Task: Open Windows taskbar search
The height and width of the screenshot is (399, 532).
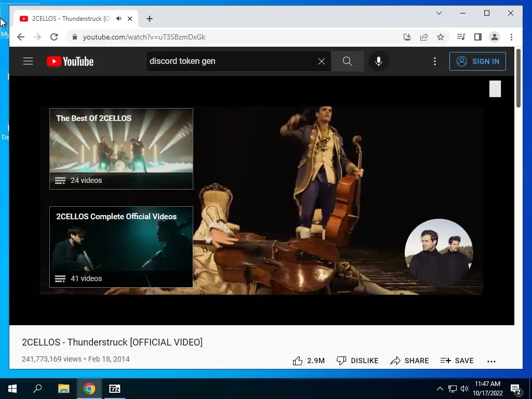Action: click(x=37, y=389)
